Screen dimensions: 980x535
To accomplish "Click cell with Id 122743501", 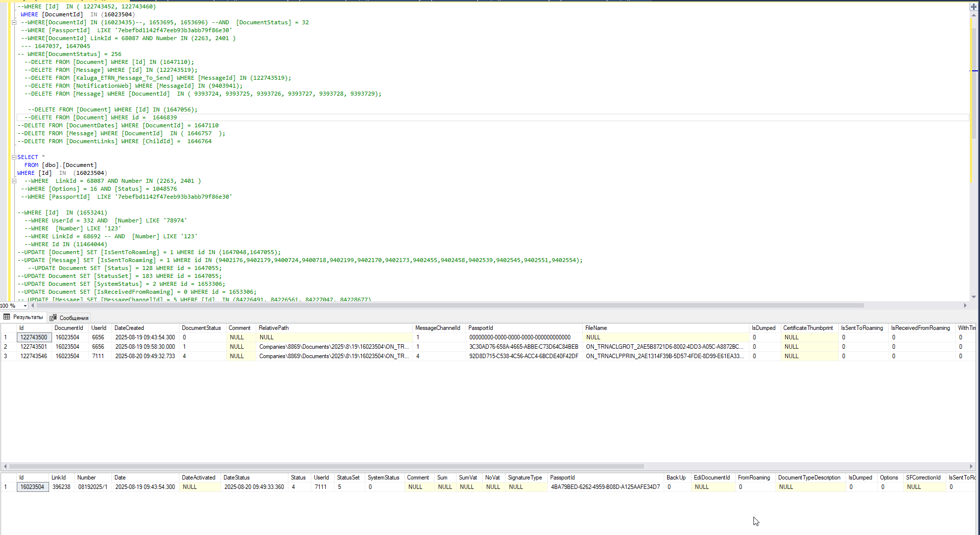I will (34, 347).
